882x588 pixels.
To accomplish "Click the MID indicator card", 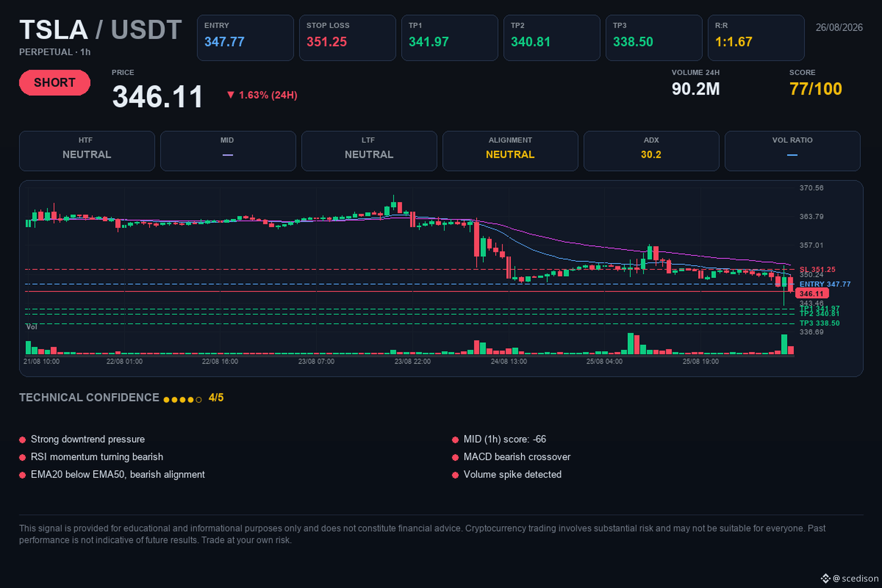I will click(x=228, y=151).
